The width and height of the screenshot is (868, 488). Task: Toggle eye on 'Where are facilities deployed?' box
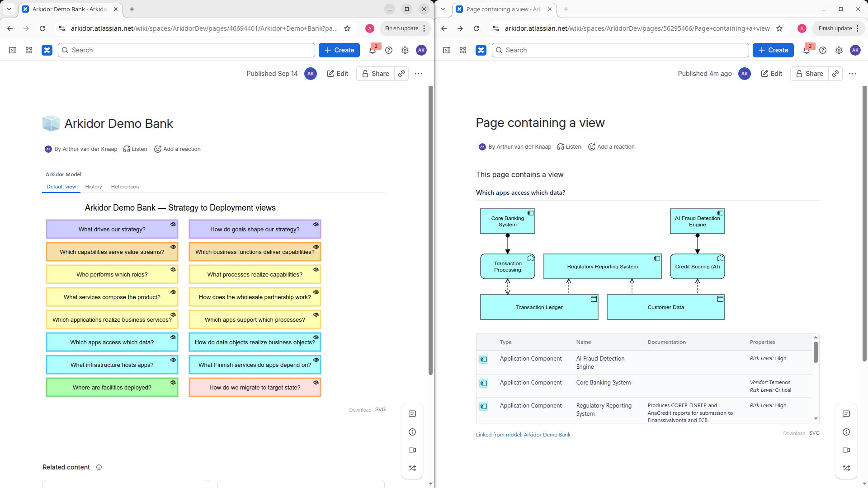click(x=173, y=383)
